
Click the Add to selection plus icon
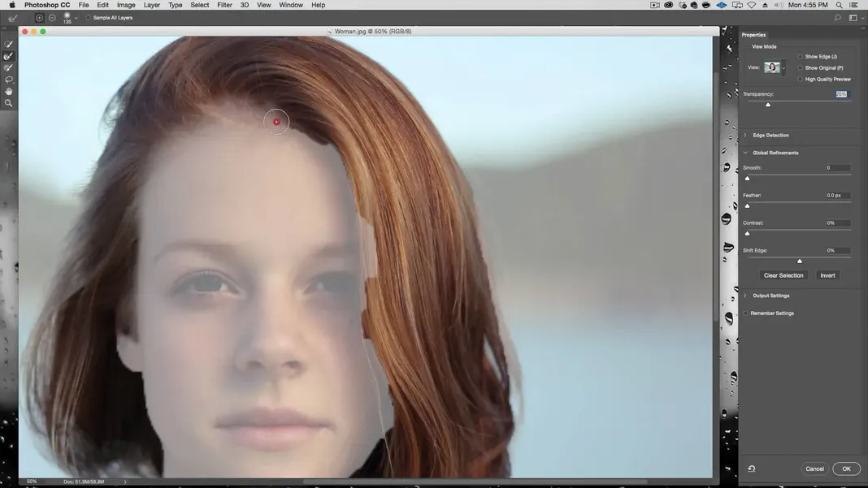tap(39, 18)
